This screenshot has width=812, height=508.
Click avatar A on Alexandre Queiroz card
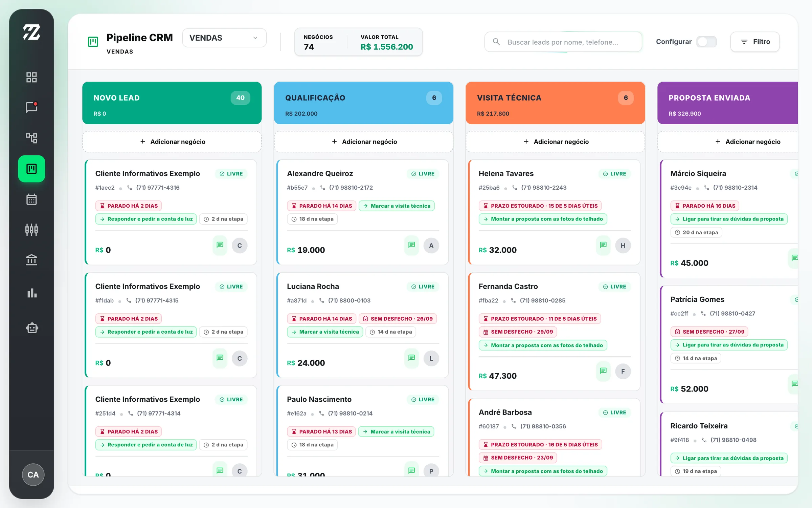(431, 246)
